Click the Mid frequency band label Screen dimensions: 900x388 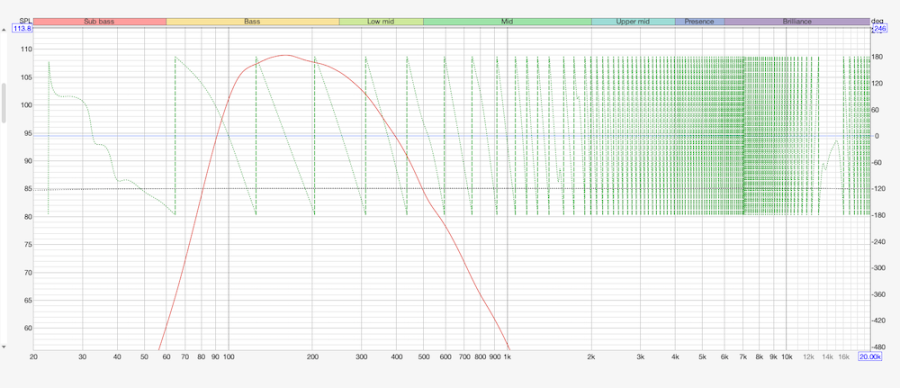click(x=507, y=22)
